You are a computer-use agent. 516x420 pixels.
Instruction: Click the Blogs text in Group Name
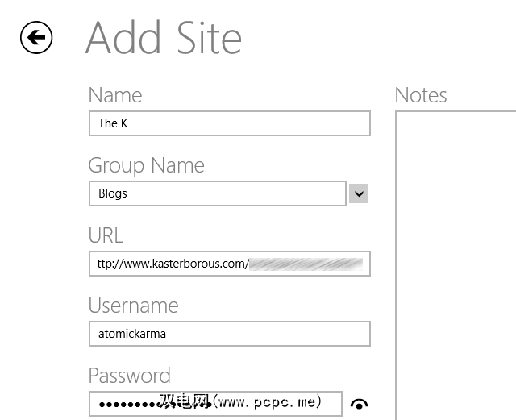click(x=113, y=193)
